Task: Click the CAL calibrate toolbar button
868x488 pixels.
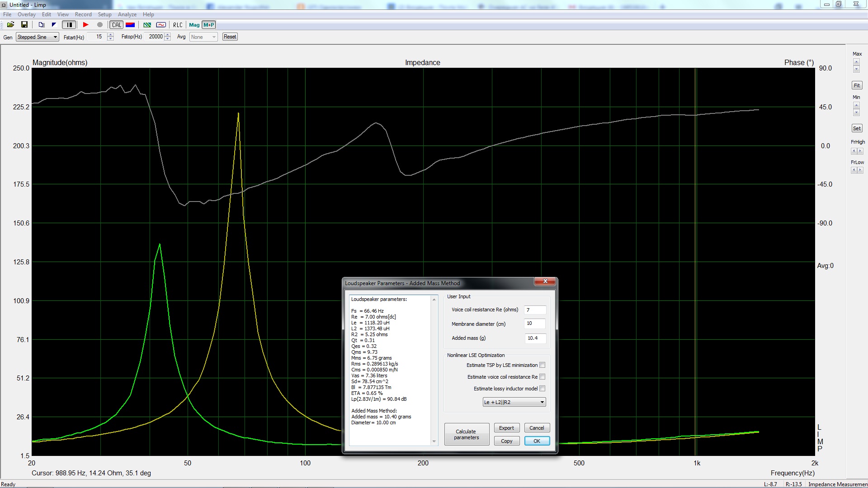Action: pos(117,25)
